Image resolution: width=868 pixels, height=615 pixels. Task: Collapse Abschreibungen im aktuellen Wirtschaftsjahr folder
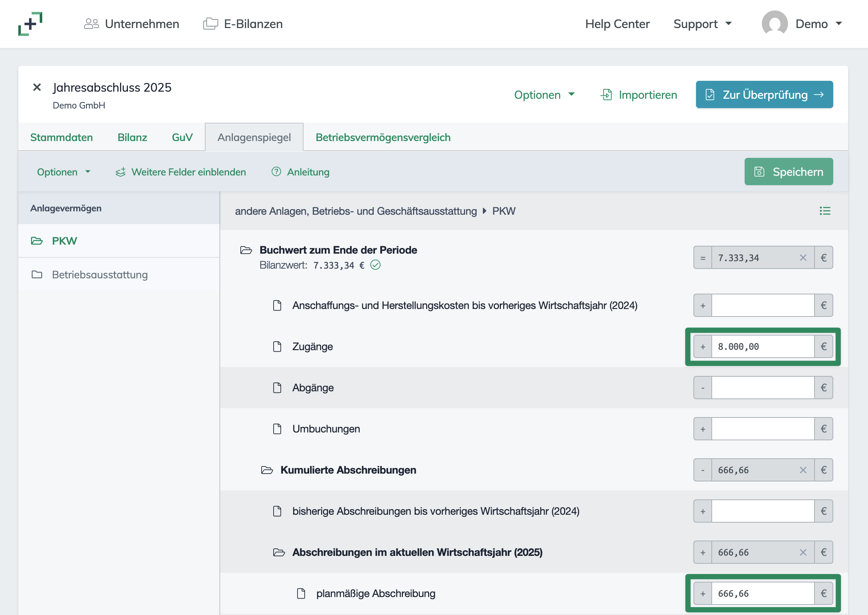point(279,553)
